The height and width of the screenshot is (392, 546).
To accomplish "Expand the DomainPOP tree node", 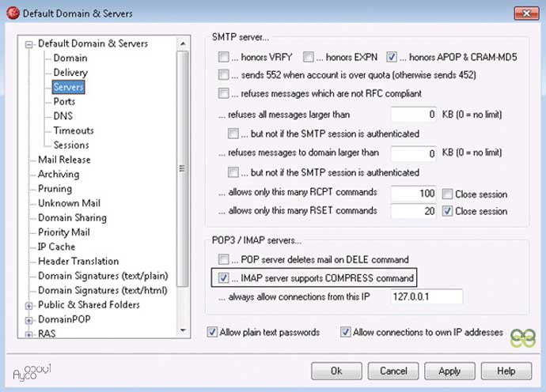I will pyautogui.click(x=29, y=319).
